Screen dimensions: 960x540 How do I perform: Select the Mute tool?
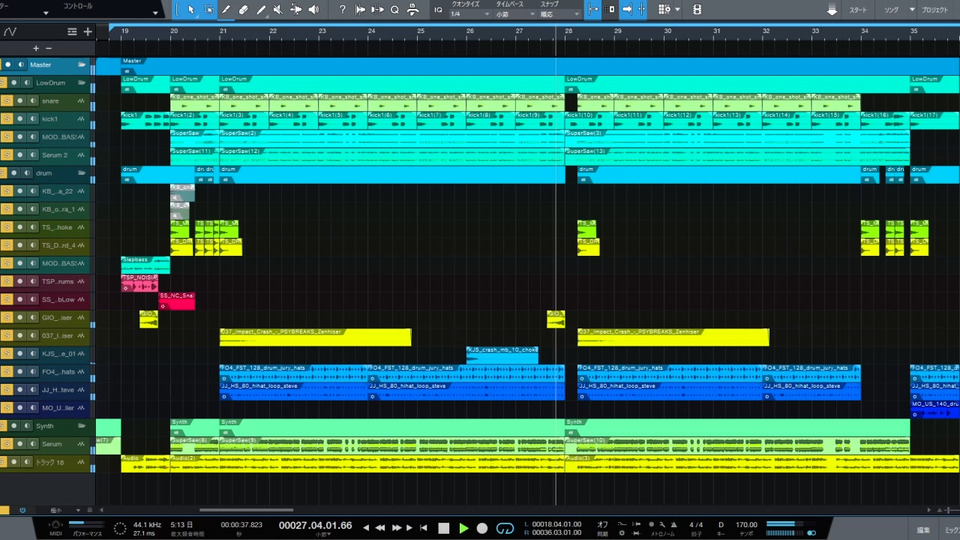click(x=278, y=9)
